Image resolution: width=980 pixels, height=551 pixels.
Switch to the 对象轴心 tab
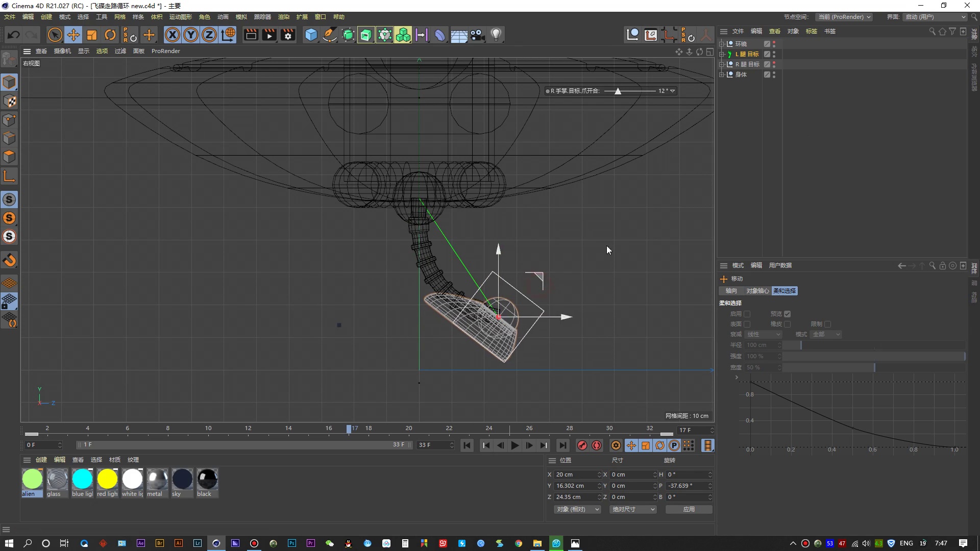point(757,291)
